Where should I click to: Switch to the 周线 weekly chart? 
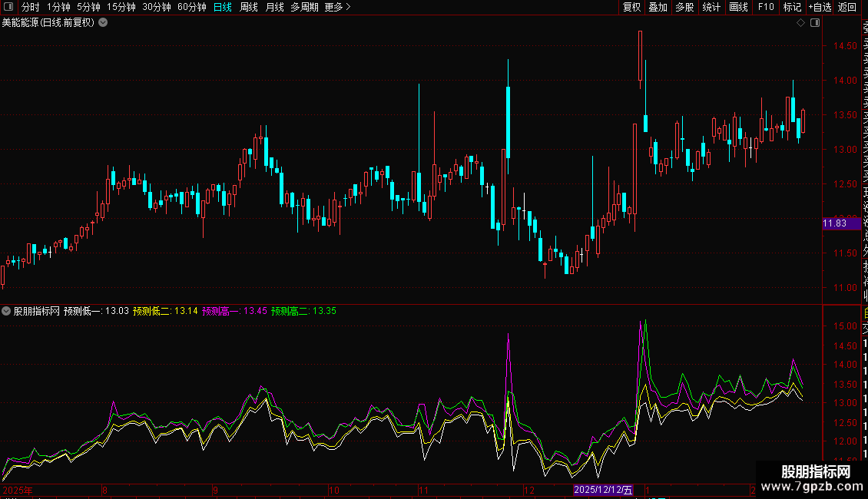tap(249, 7)
